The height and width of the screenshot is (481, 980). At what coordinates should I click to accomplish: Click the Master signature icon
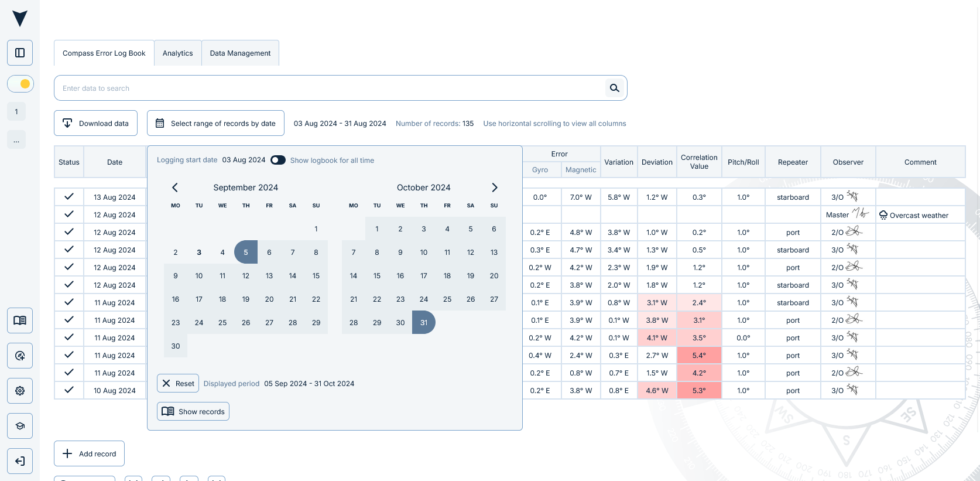[859, 213]
